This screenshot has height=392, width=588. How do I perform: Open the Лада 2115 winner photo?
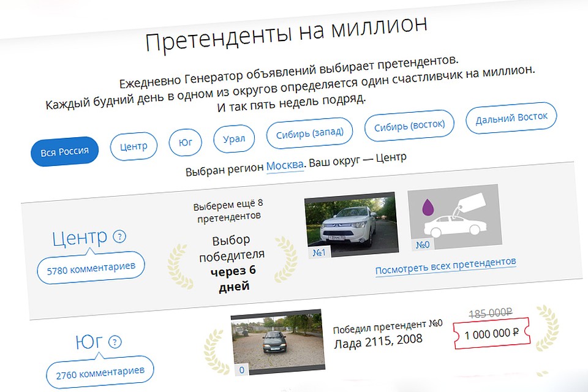277,342
